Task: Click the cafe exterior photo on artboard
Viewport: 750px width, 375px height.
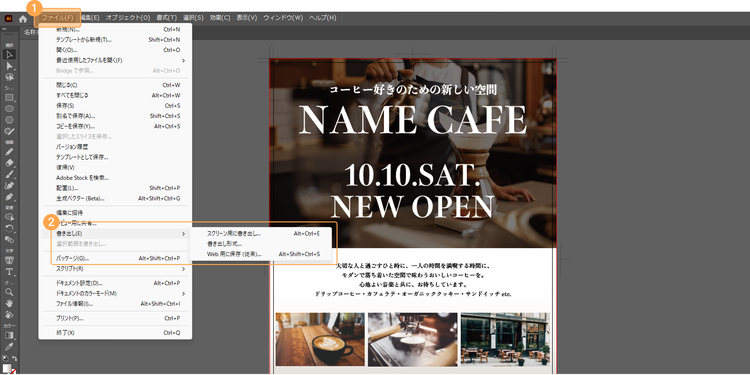Action: coord(505,340)
